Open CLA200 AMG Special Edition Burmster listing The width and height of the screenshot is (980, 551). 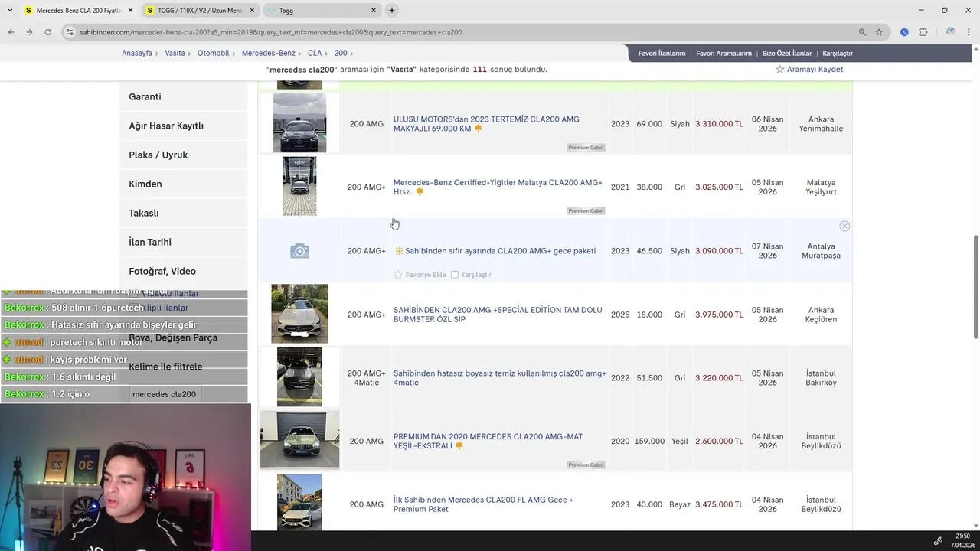tap(498, 315)
